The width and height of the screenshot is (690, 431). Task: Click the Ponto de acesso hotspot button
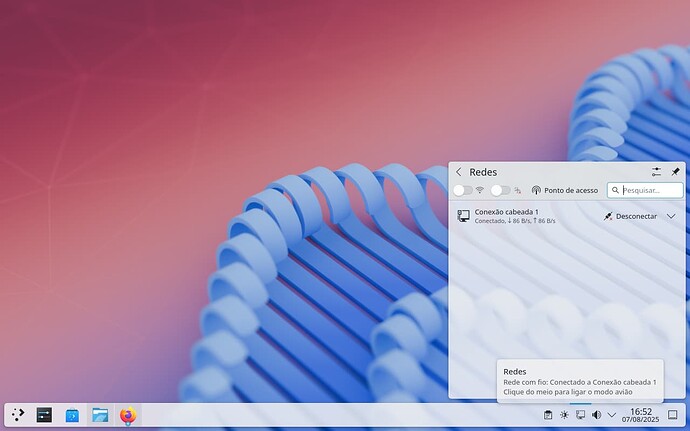[x=564, y=190]
